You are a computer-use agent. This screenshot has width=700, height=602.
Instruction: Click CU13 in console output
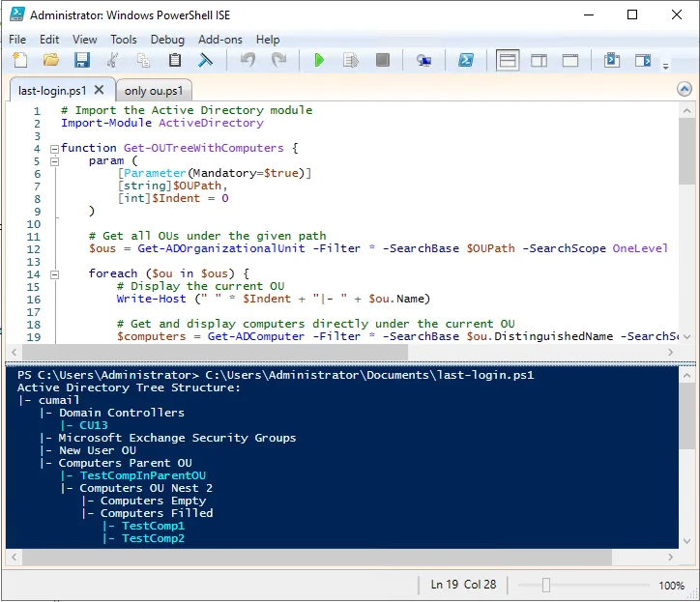94,425
